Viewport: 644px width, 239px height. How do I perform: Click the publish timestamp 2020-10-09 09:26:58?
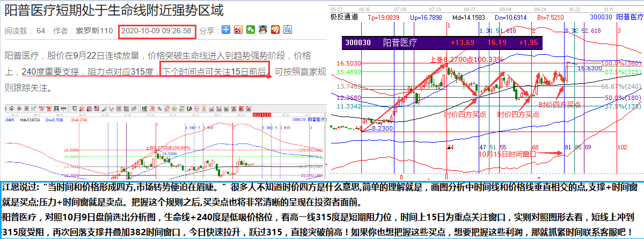157,31
